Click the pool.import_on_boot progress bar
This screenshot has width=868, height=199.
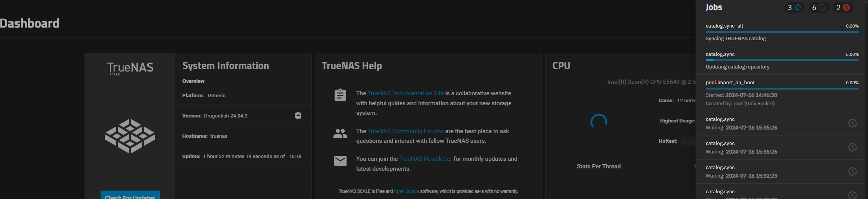[x=782, y=89]
